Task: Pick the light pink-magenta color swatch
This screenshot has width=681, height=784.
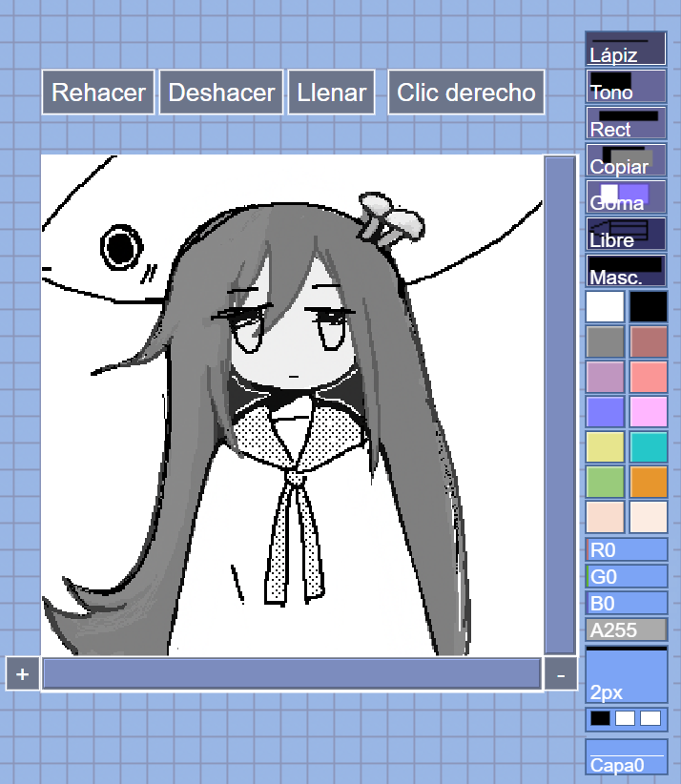Action: point(648,411)
